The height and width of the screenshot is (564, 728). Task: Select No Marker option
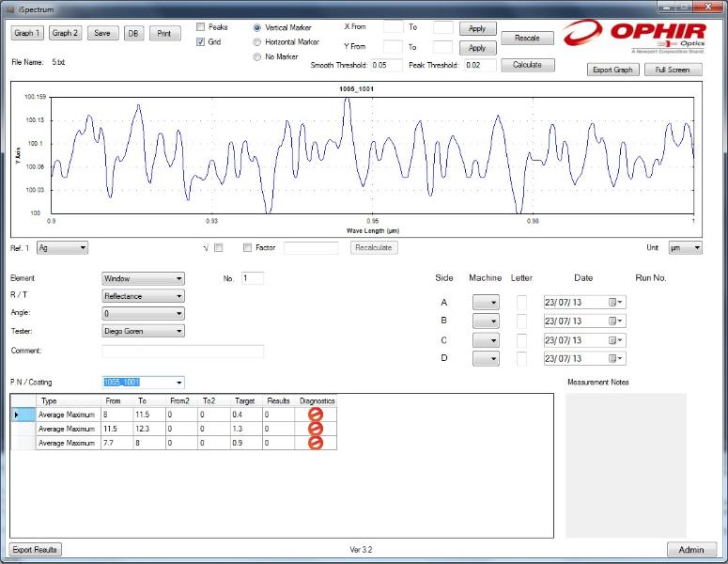click(x=256, y=56)
